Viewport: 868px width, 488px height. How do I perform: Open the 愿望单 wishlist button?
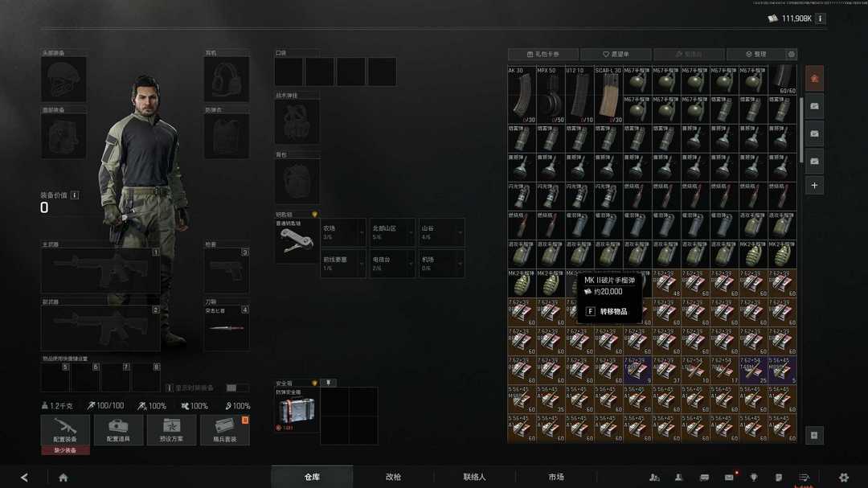tap(616, 55)
